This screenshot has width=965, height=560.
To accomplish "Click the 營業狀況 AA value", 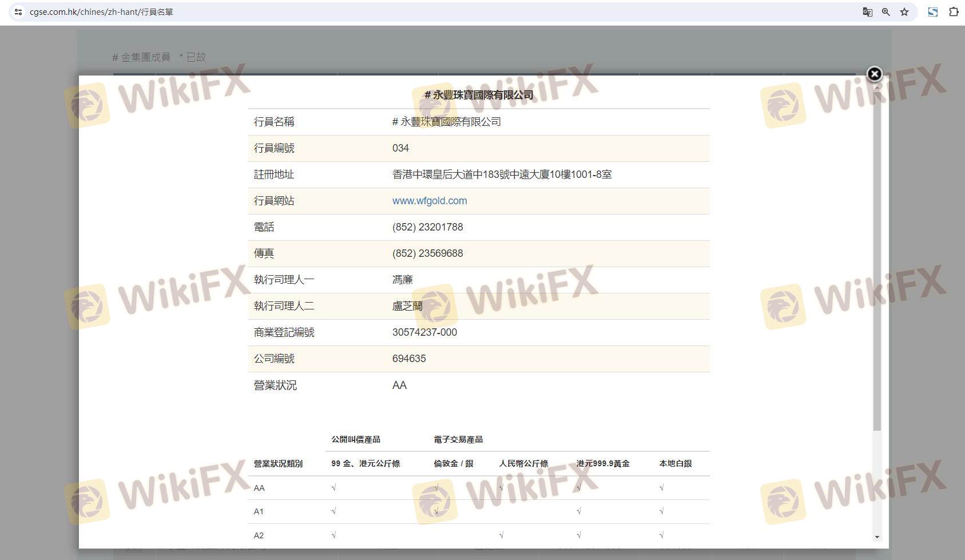I will (399, 386).
